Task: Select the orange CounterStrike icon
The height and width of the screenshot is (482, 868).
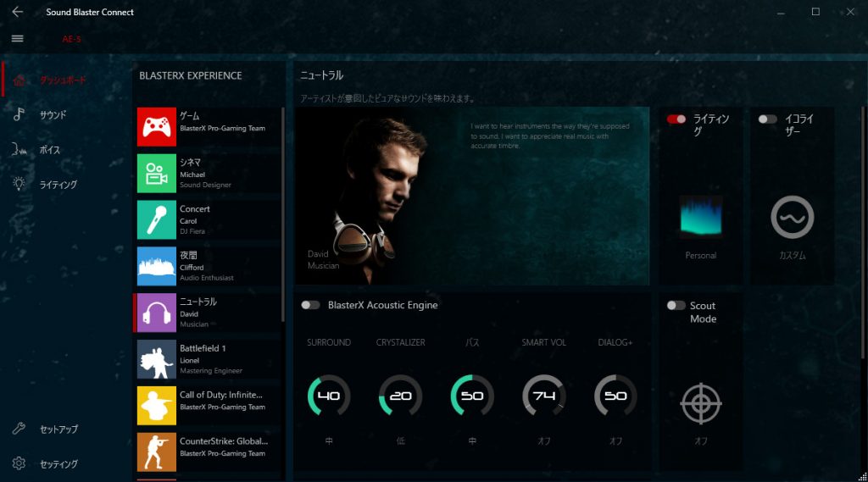Action: 157,452
